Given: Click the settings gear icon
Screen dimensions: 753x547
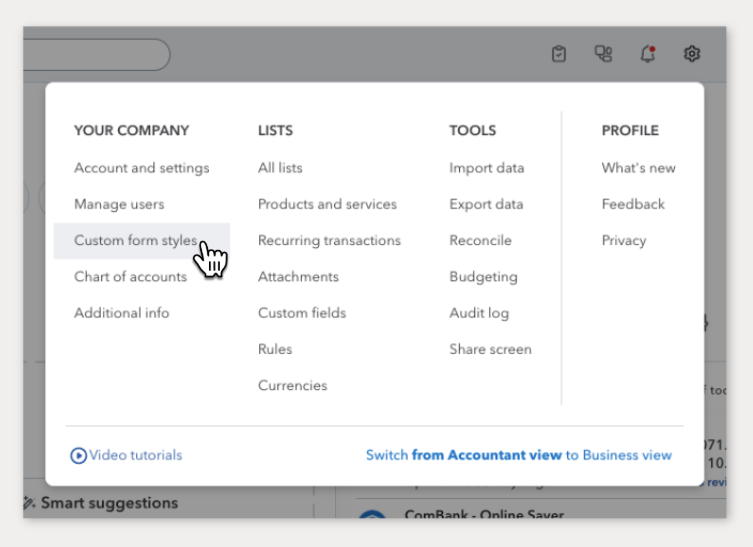Looking at the screenshot, I should [692, 54].
